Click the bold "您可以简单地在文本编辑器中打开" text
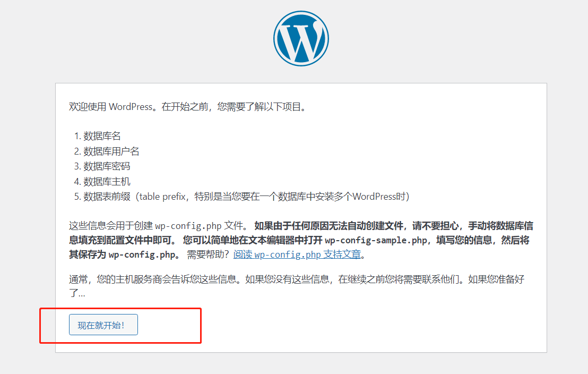 (252, 241)
